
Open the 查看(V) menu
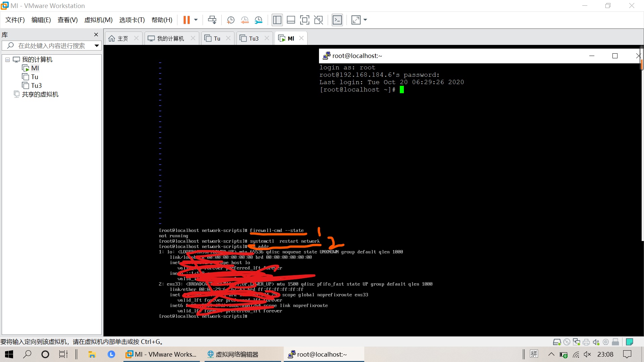coord(67,20)
